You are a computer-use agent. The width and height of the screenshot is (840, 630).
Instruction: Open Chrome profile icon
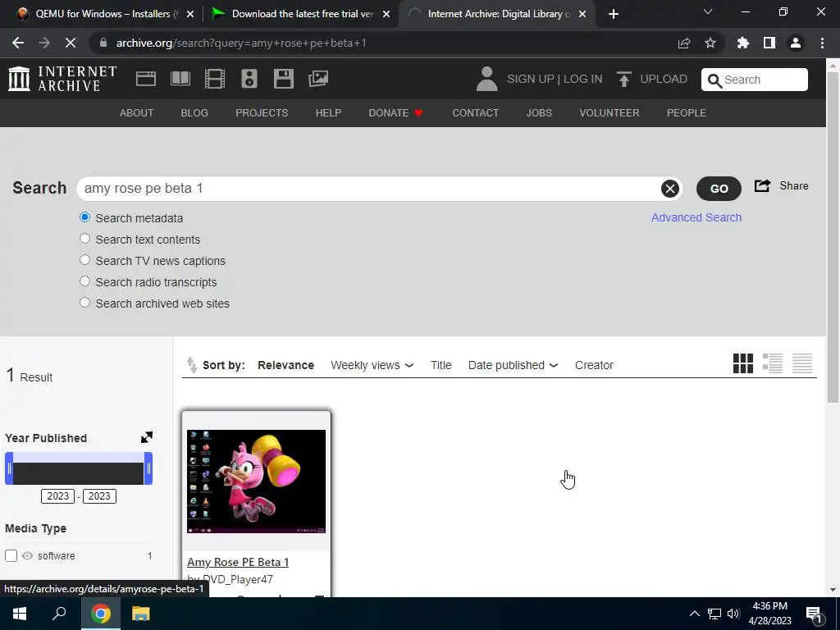[796, 43]
